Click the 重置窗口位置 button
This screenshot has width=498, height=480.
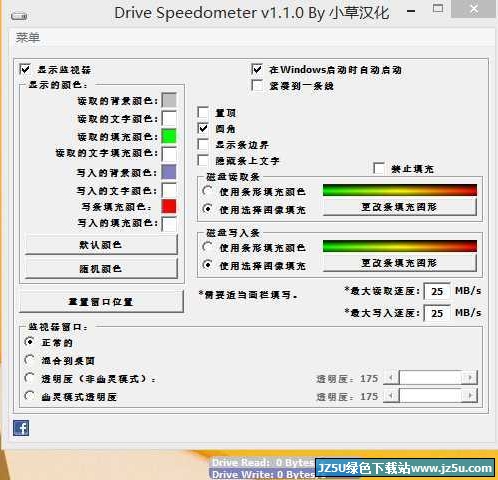coord(101,301)
